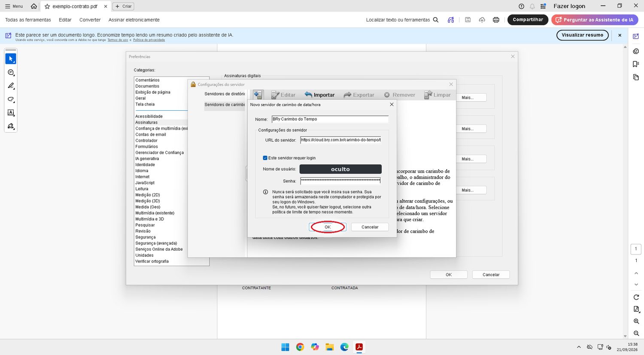Open the Help question mark icon
The height and width of the screenshot is (355, 644).
point(521,6)
